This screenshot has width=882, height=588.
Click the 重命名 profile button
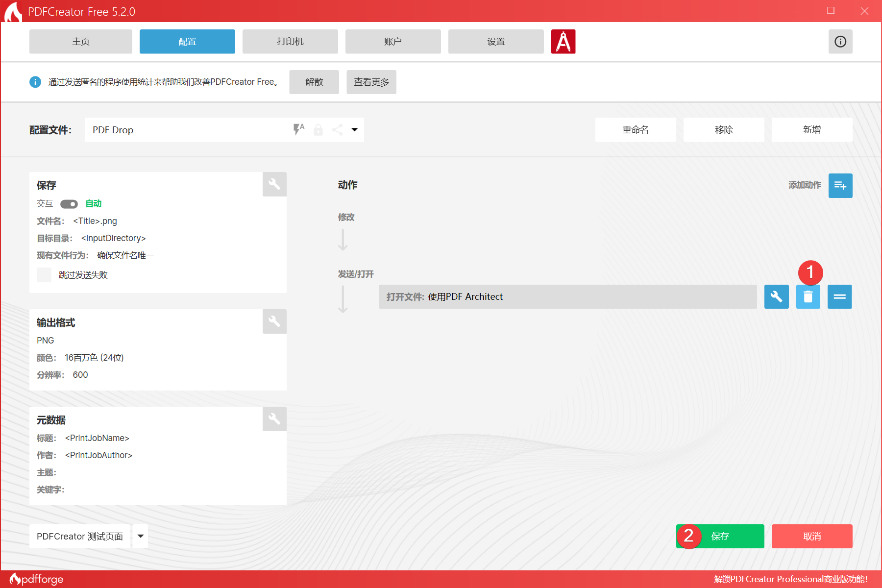pos(636,130)
